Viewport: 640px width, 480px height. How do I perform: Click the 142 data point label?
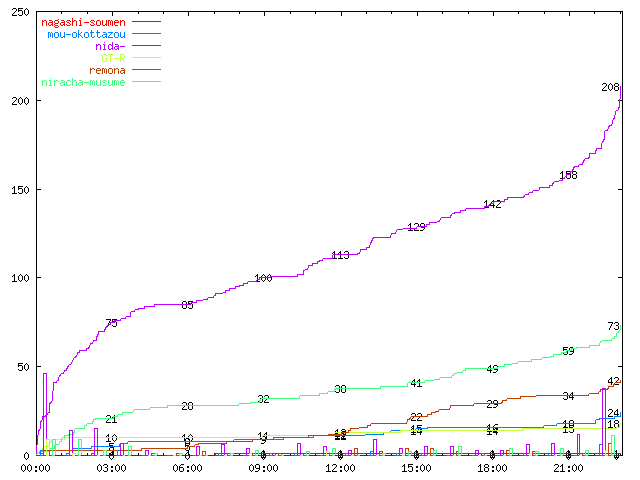click(492, 204)
